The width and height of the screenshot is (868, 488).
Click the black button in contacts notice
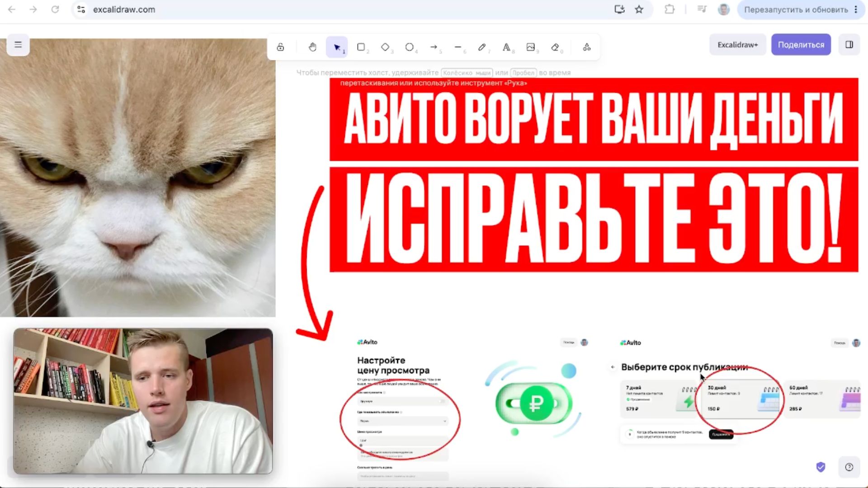pos(721,434)
